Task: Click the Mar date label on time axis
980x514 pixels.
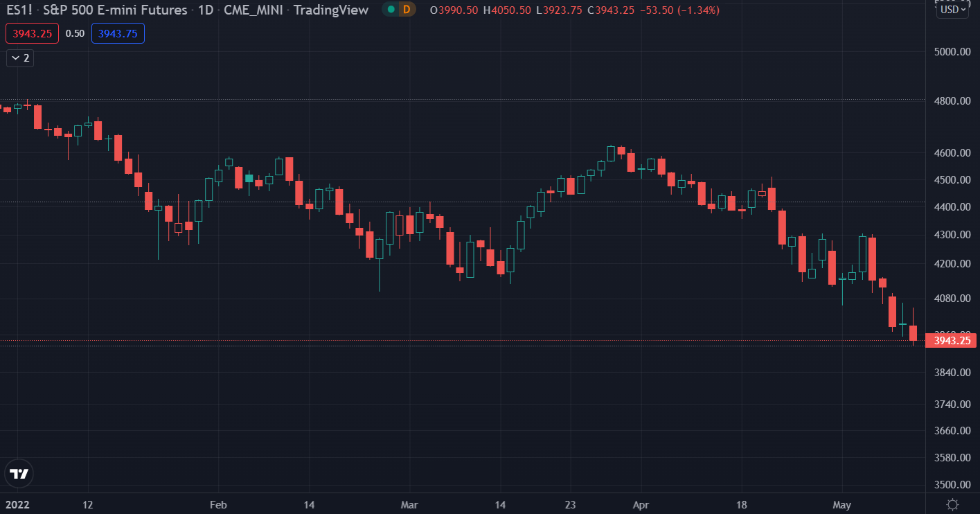Action: [x=409, y=504]
